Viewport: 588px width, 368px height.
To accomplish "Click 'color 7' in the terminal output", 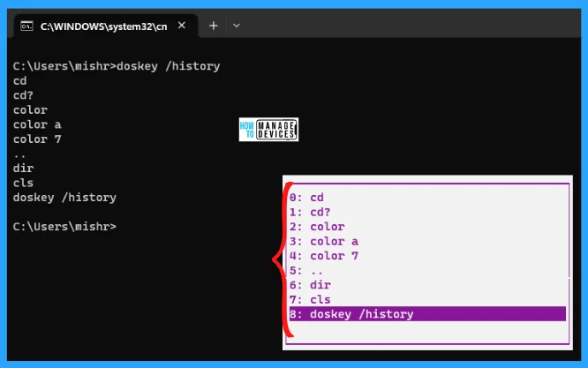I will click(37, 139).
